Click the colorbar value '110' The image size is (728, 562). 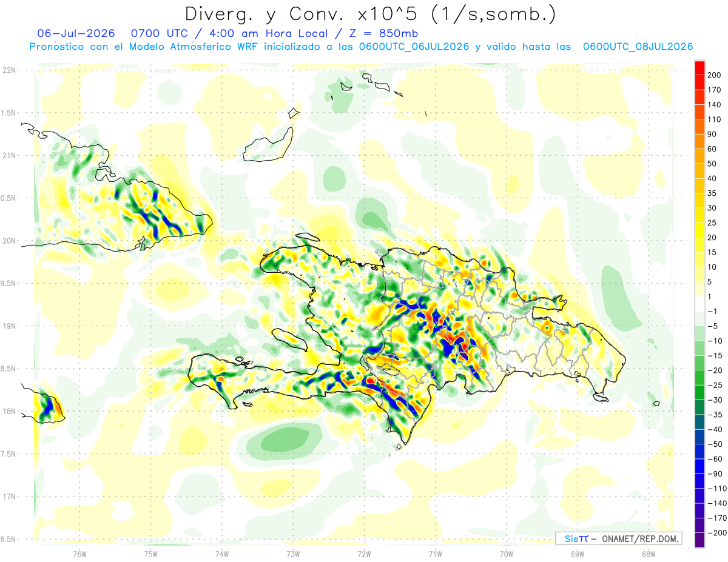715,119
